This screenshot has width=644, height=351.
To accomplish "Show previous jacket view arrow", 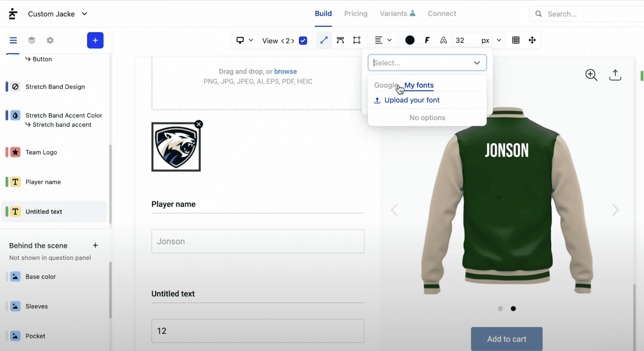I will point(394,210).
